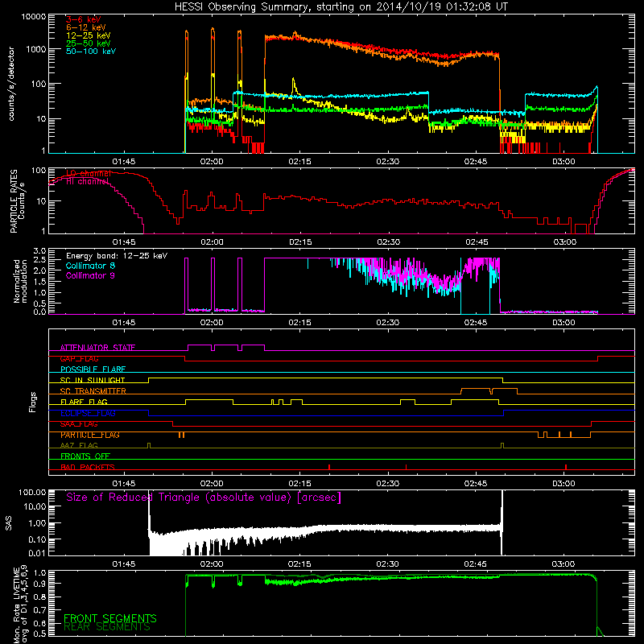Select the cyan 50-100 keV legend label
The width and height of the screenshot is (644, 644).
pyautogui.click(x=91, y=51)
